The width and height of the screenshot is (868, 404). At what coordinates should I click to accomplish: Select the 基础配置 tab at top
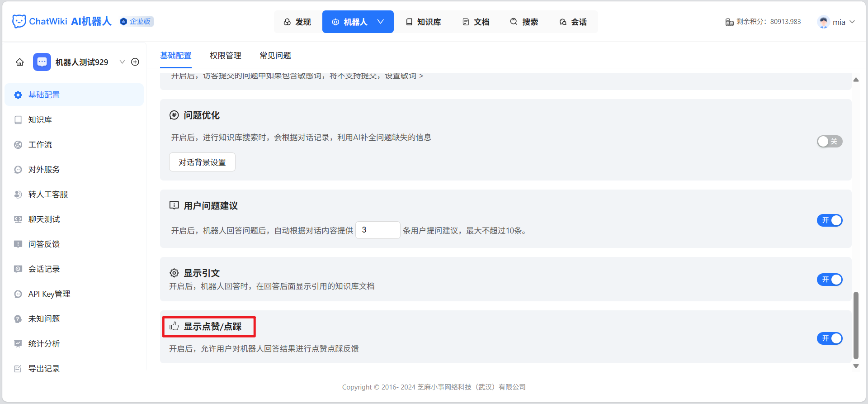(x=176, y=56)
